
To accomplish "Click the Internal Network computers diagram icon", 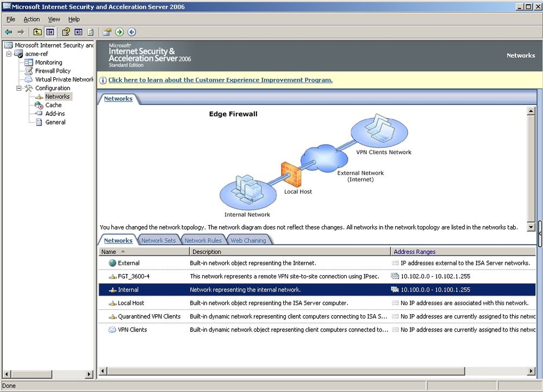I will [248, 191].
